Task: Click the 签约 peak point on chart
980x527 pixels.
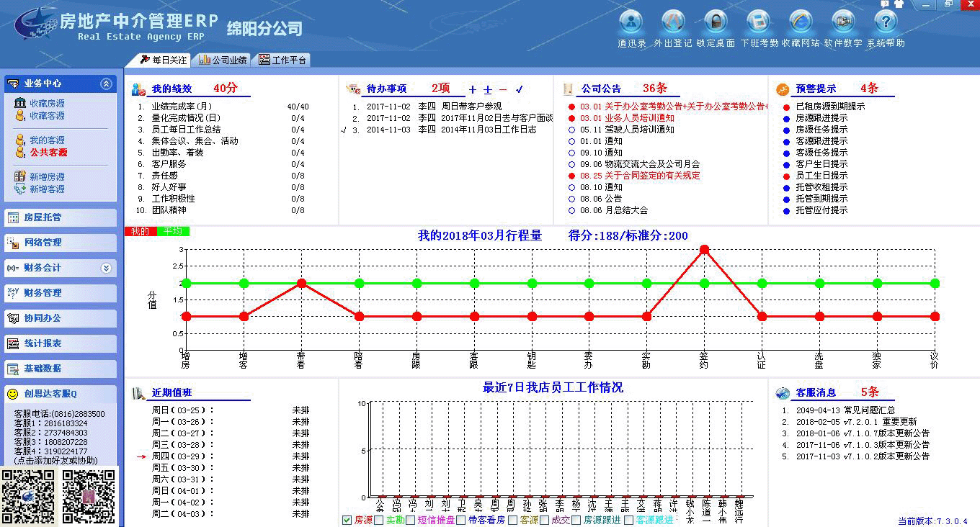Action: coord(704,250)
